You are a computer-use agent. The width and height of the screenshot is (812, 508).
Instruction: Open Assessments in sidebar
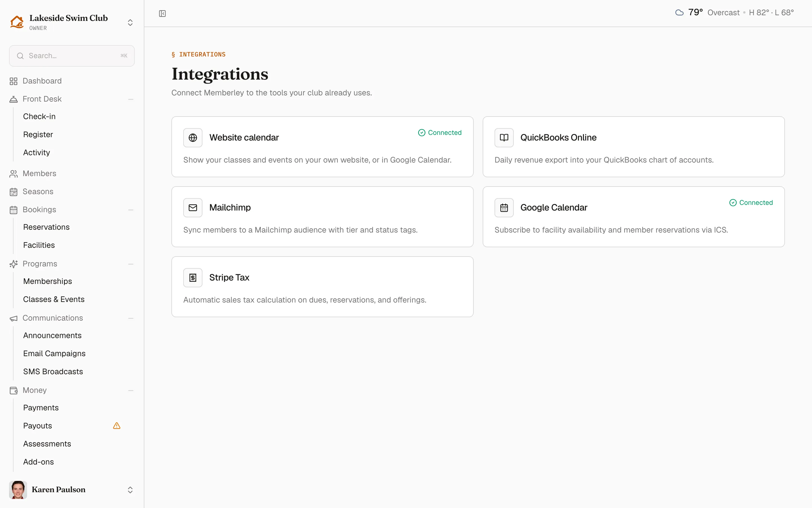47,444
